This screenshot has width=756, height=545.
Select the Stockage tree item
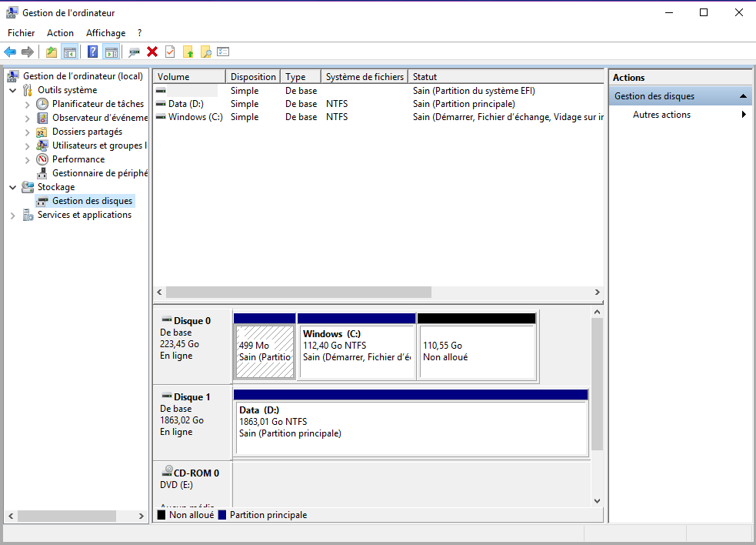(56, 187)
